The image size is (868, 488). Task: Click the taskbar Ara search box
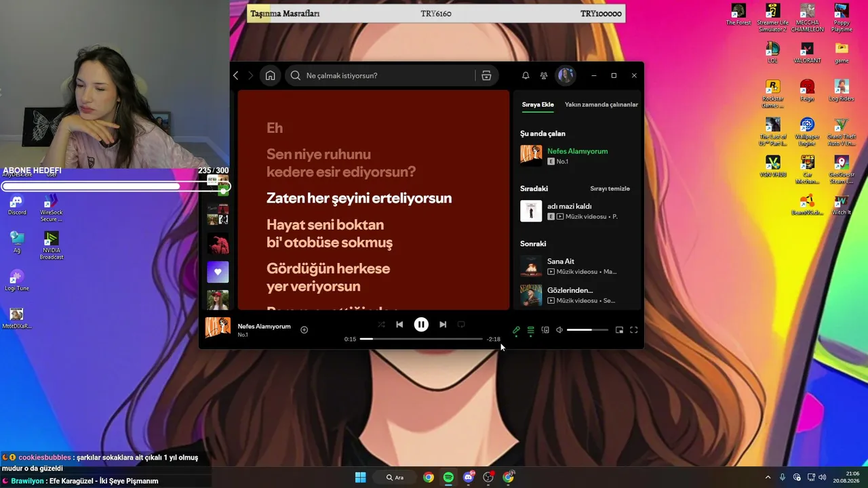[395, 477]
